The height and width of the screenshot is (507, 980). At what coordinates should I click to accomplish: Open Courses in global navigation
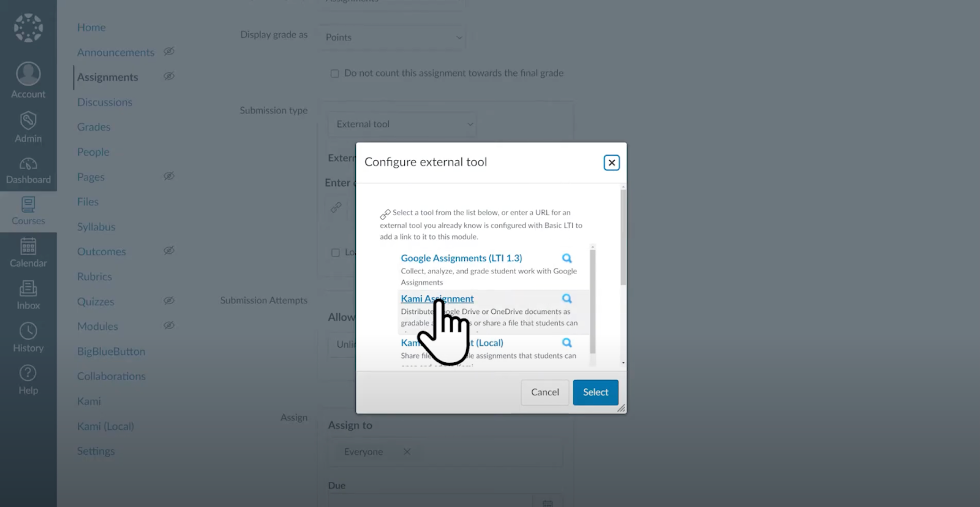tap(28, 211)
